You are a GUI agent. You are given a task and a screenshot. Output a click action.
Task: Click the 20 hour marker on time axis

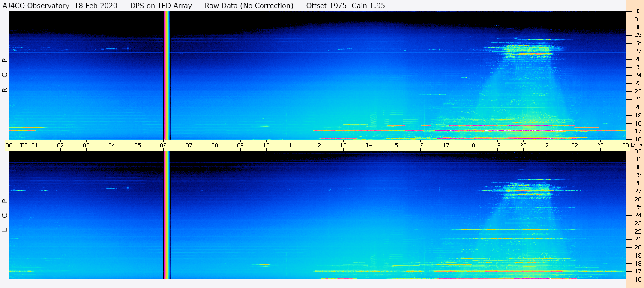pos(523,145)
